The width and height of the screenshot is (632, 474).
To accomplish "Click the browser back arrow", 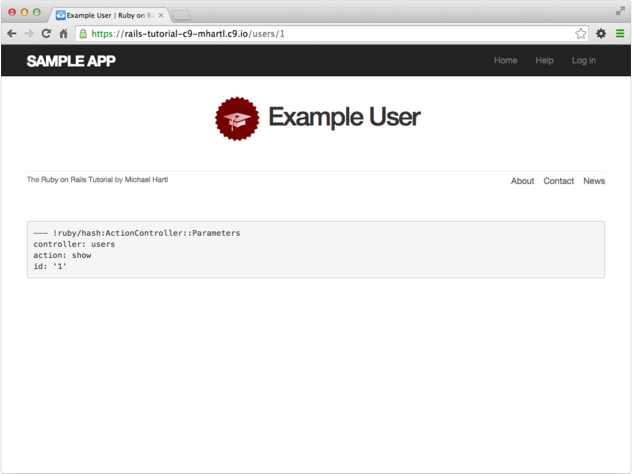I will click(11, 33).
